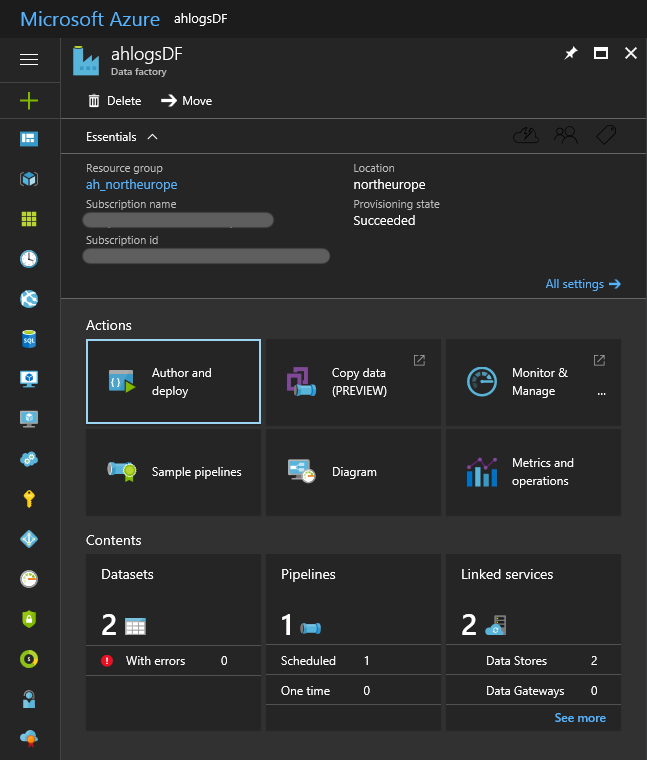This screenshot has height=760, width=647.
Task: Open classic Virtual machines grey monitor icon
Action: click(29, 419)
